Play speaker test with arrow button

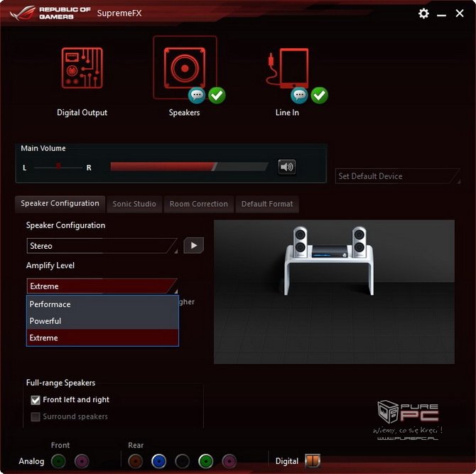[194, 245]
